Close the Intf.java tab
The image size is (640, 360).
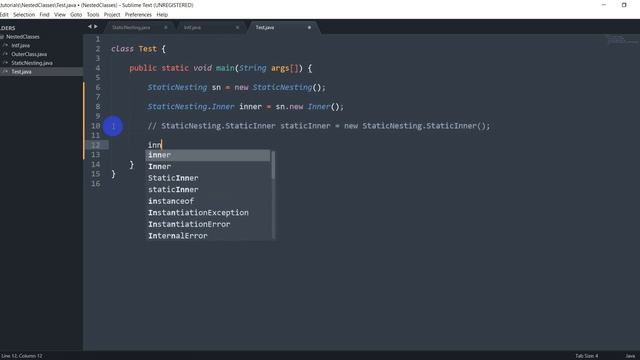(x=237, y=27)
